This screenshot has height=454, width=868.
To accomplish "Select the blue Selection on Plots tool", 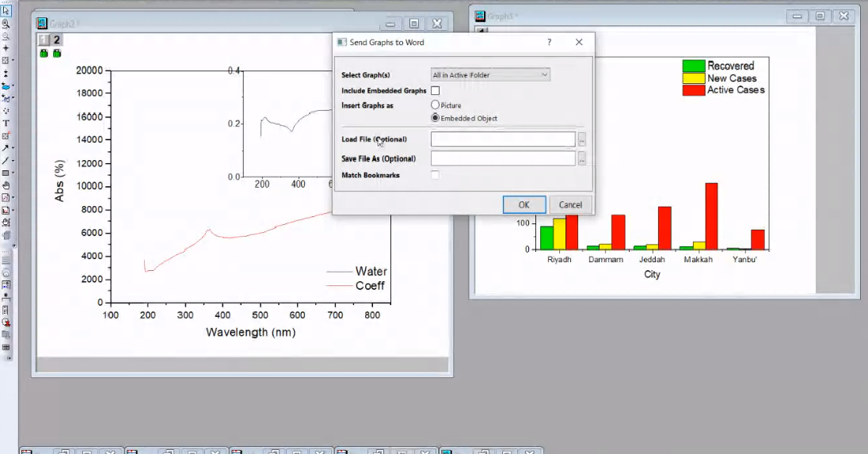I will click(x=6, y=86).
